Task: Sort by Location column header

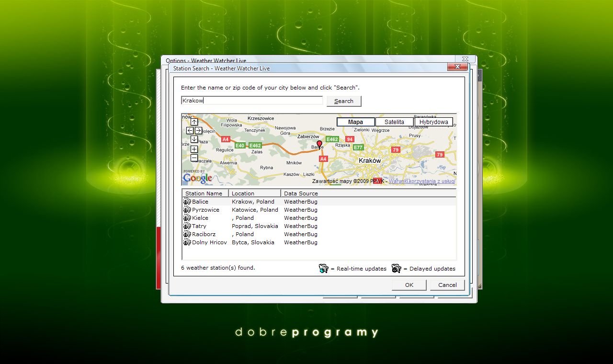Action: pyautogui.click(x=255, y=193)
